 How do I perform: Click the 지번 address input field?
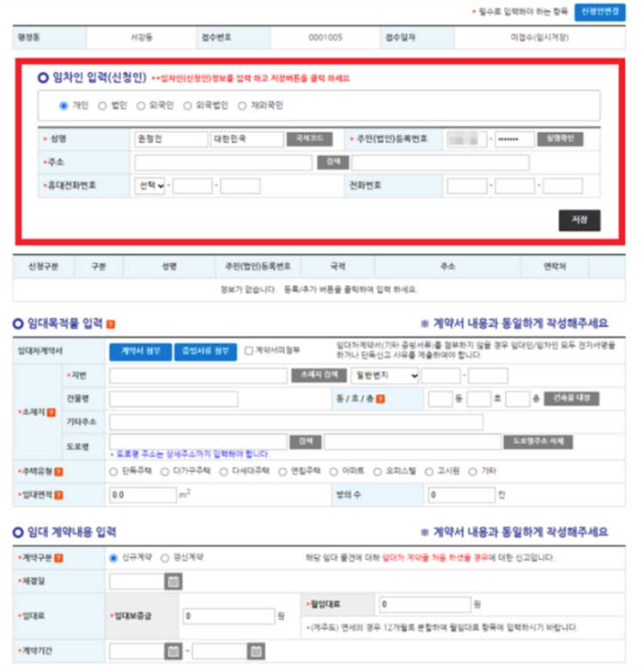pos(198,376)
